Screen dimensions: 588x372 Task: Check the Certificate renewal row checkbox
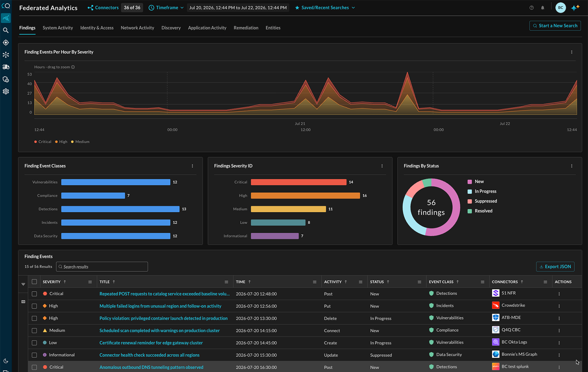click(x=34, y=343)
